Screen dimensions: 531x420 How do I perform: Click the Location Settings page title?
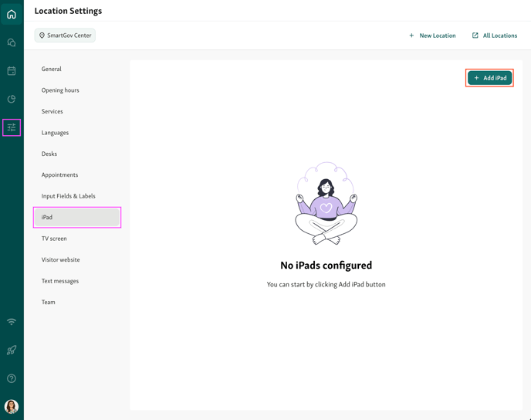point(68,11)
